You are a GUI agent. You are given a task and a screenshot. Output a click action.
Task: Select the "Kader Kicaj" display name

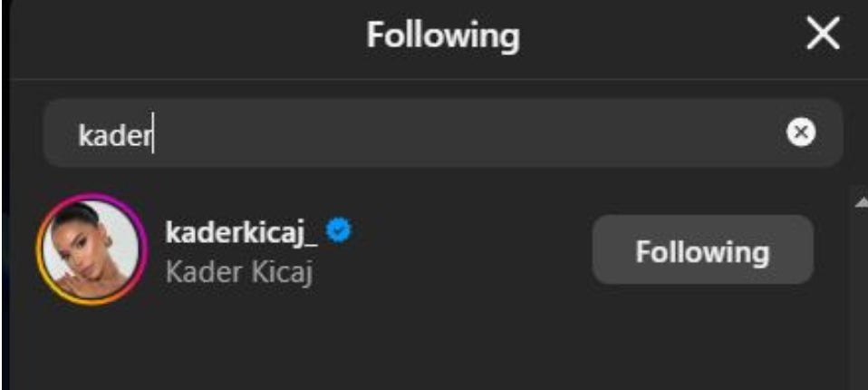tap(238, 271)
